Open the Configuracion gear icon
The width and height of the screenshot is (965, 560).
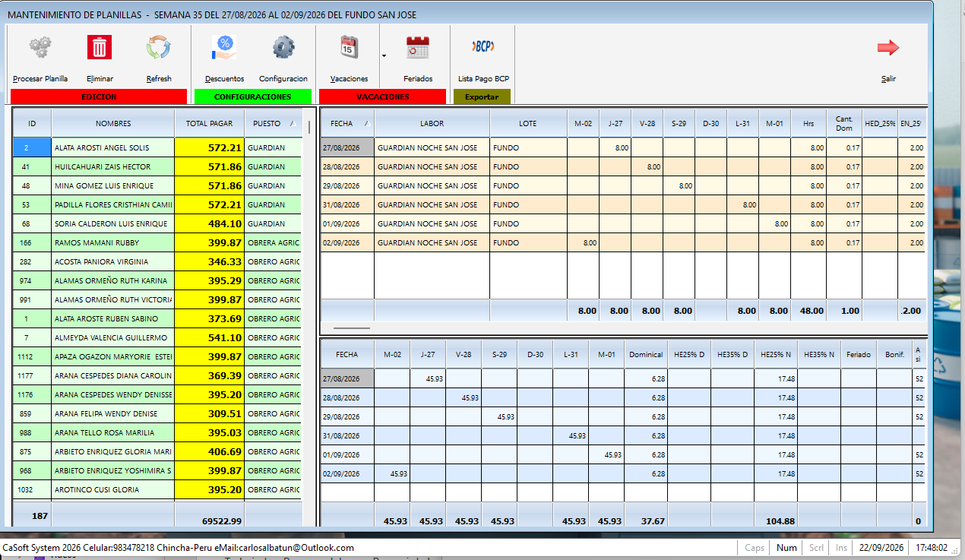pyautogui.click(x=283, y=48)
